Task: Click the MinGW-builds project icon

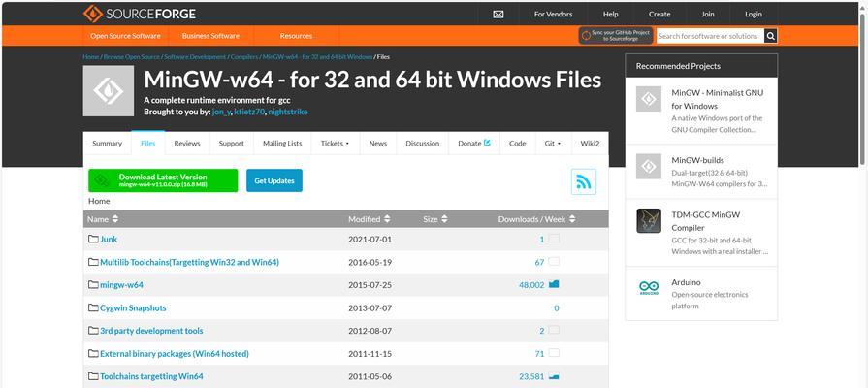Action: [x=648, y=166]
